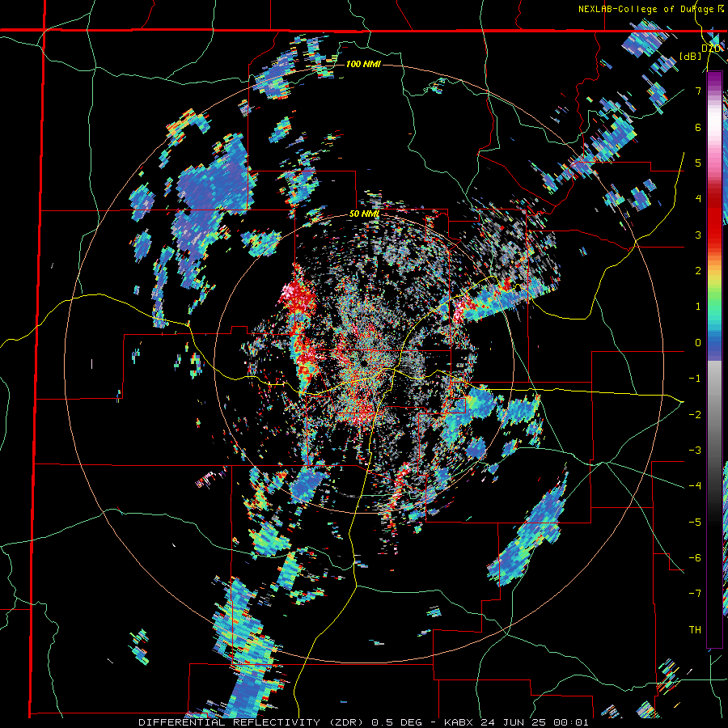Click the -2 value on the dB scale
Image resolution: width=728 pixels, height=728 pixels.
tap(695, 415)
